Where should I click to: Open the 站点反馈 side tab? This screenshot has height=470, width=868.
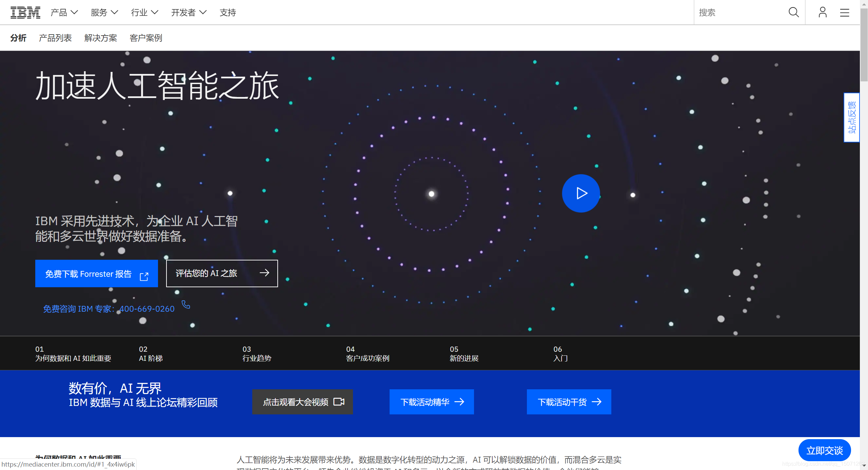pos(851,117)
